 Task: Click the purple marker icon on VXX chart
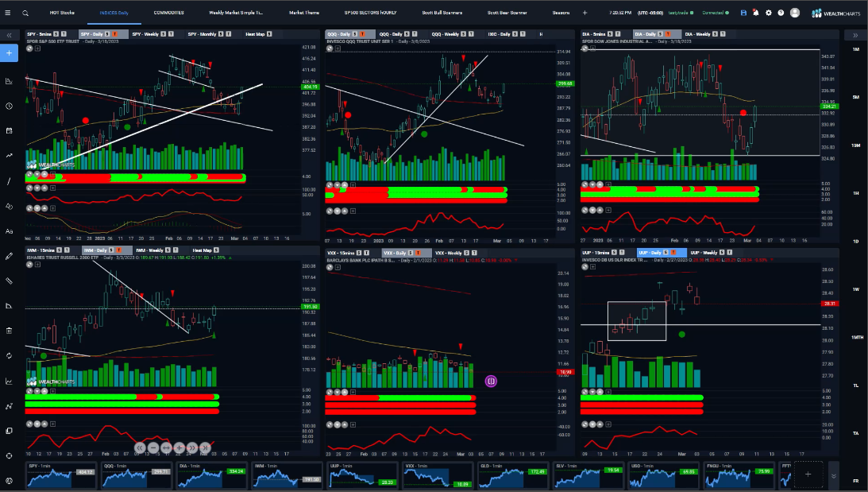[x=491, y=381]
